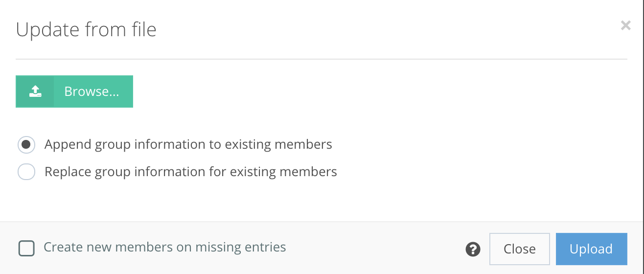Screen dimensions: 644x274
Task: Click the 'Replace group information for existing members' text
Action: pyautogui.click(x=191, y=172)
